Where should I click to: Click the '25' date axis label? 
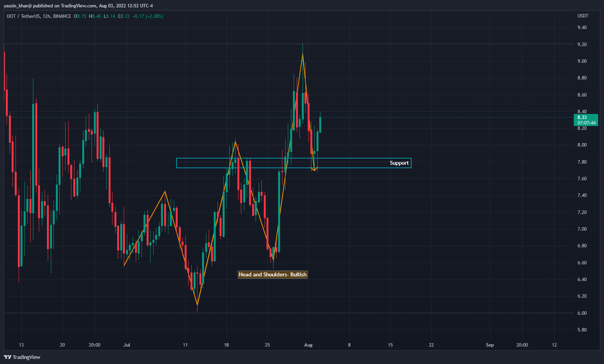267,345
